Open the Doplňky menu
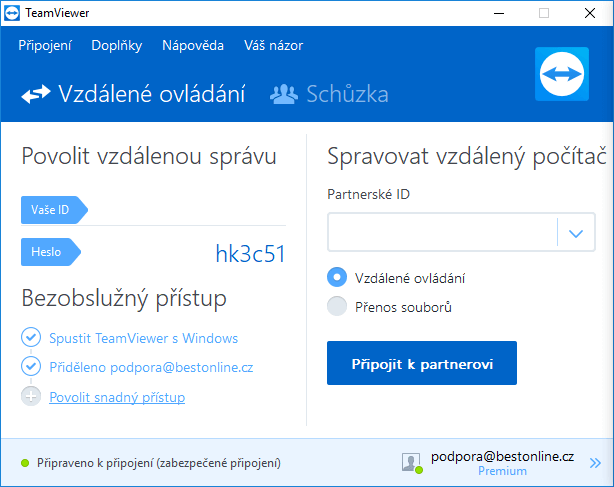 coord(117,46)
